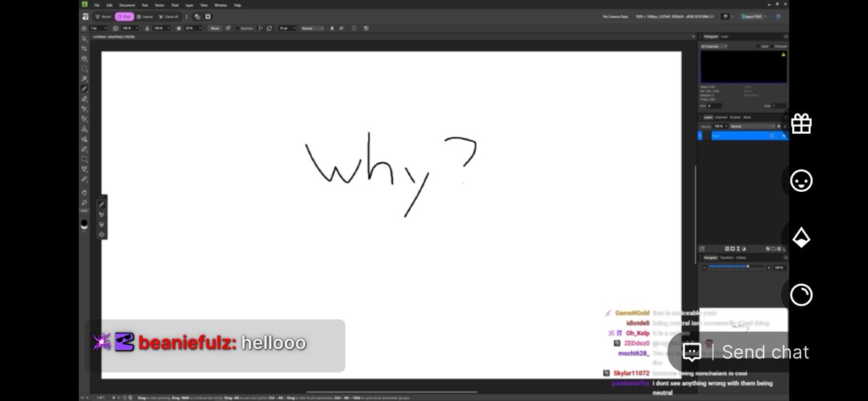
Task: Switch to the Brushes tab
Action: click(735, 117)
